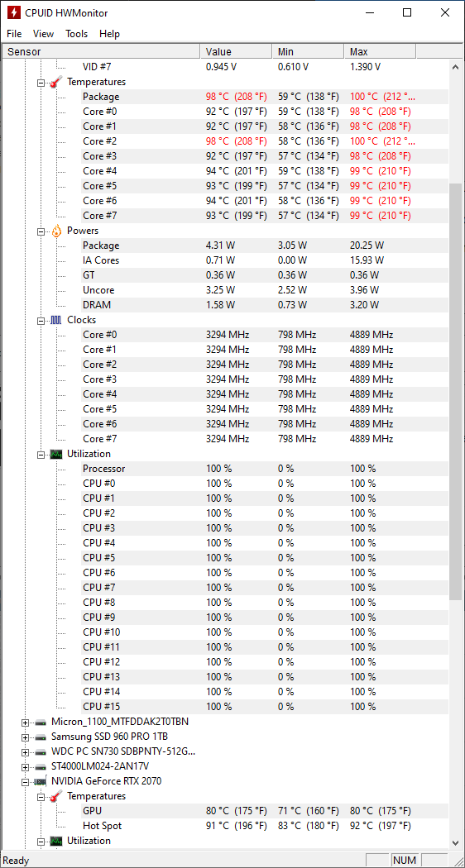Click the Ready status bar text

tap(16, 861)
